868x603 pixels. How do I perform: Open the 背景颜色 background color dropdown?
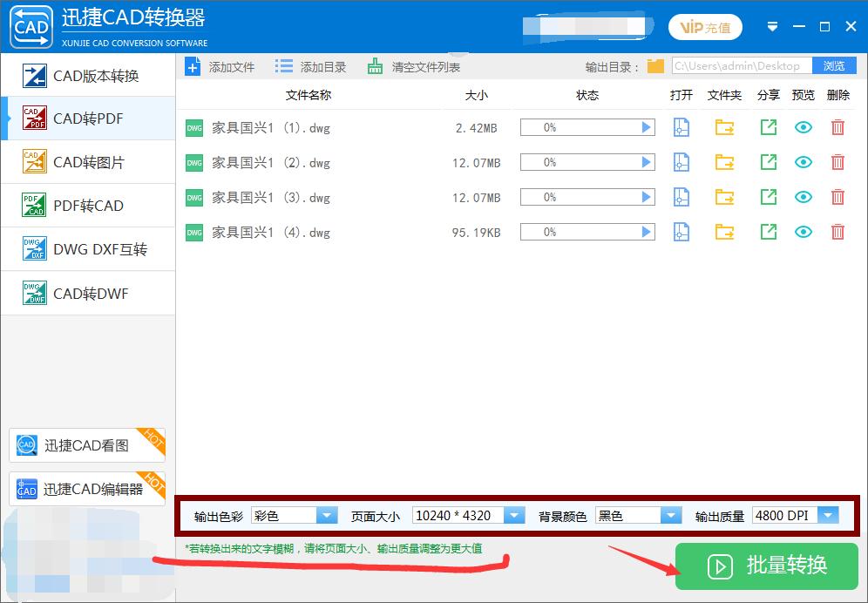coord(670,515)
